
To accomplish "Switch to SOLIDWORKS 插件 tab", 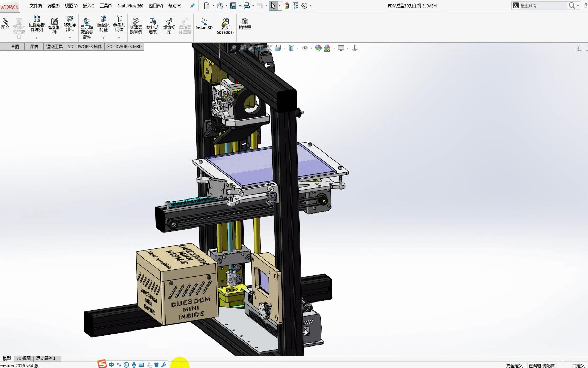I will (85, 47).
